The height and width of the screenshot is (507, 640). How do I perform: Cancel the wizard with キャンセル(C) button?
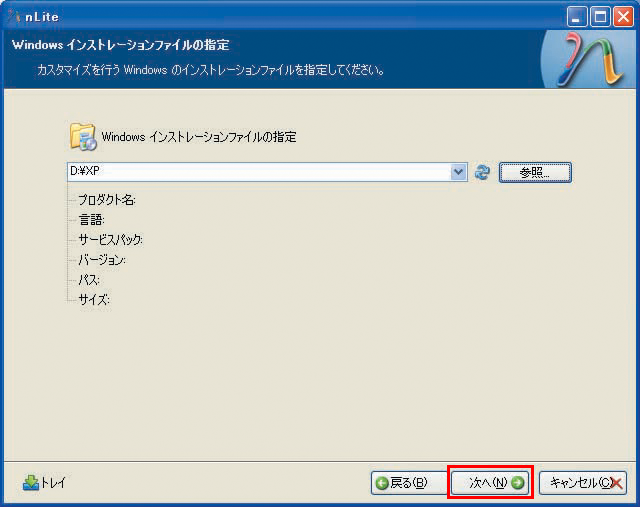[x=583, y=483]
